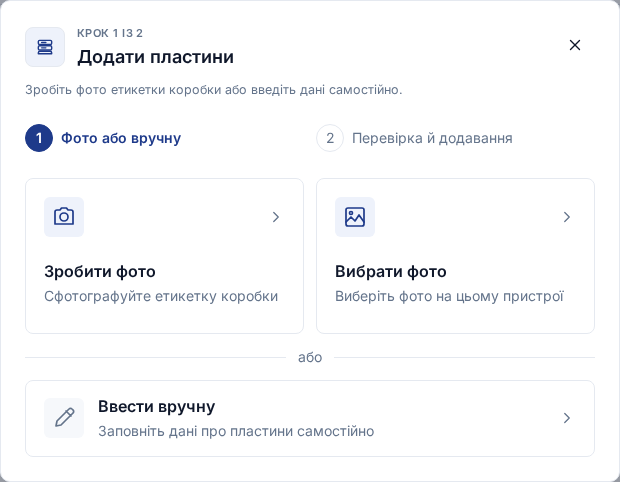Open chevron arrow on Ввести вручну row
620x482 pixels.
click(567, 418)
